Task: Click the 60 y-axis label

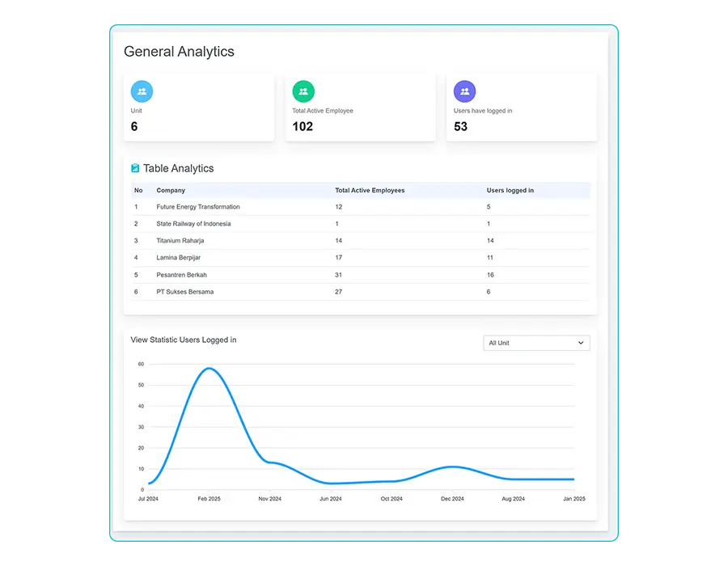Action: [x=141, y=364]
